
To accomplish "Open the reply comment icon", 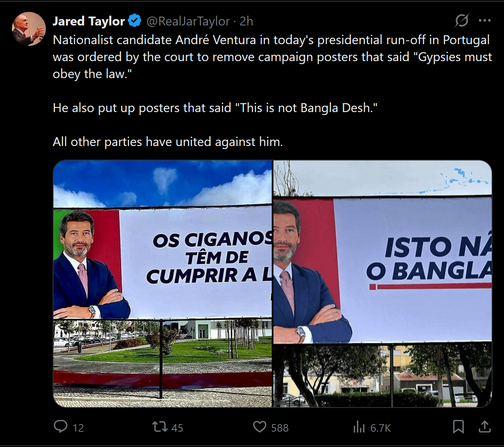I will click(x=60, y=427).
